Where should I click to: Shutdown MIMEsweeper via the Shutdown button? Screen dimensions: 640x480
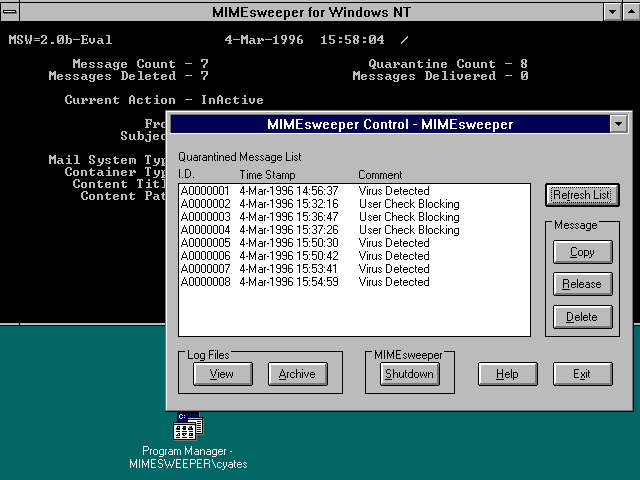tap(409, 373)
